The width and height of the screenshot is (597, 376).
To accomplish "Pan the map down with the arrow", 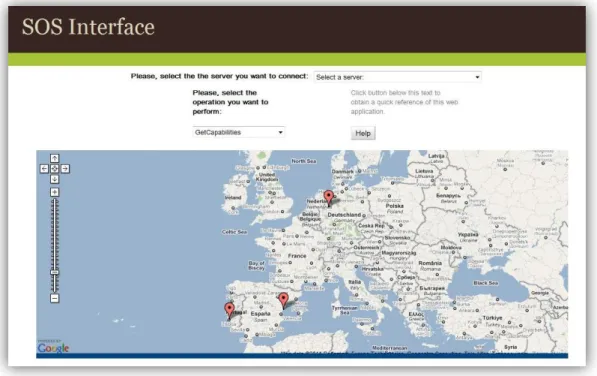I will [x=54, y=179].
